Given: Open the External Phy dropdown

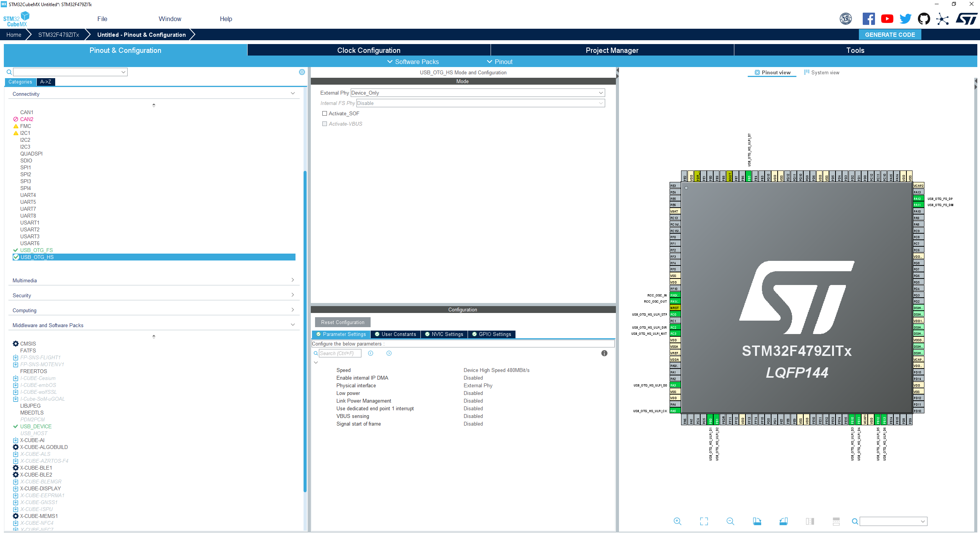Looking at the screenshot, I should pos(600,93).
